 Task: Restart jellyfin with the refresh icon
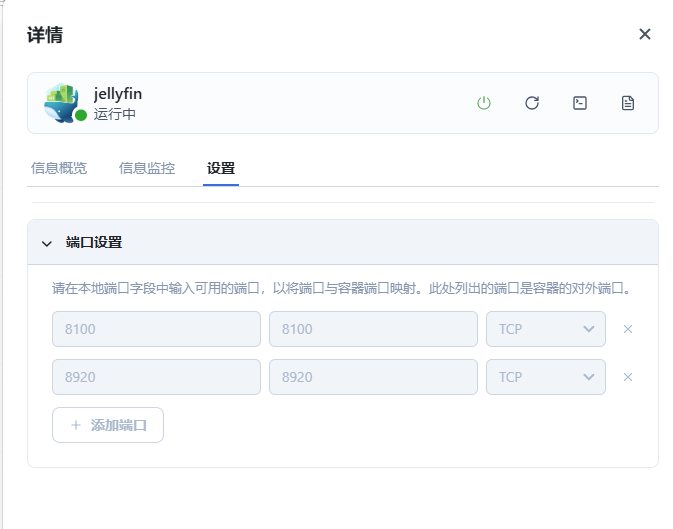point(532,103)
